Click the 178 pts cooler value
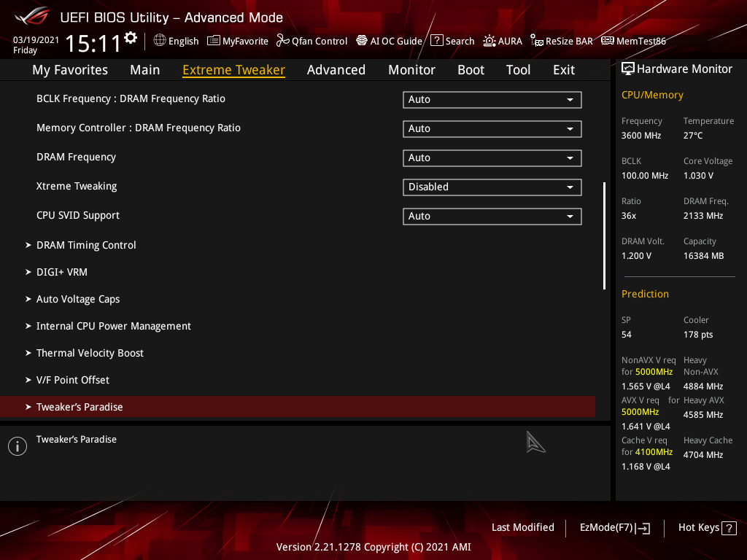 click(698, 335)
